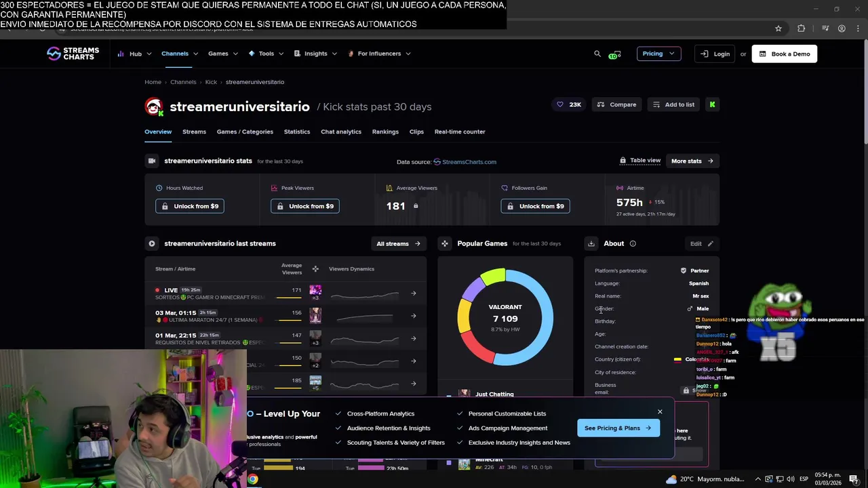
Task: Click the Streams Charts logo
Action: click(x=73, y=54)
